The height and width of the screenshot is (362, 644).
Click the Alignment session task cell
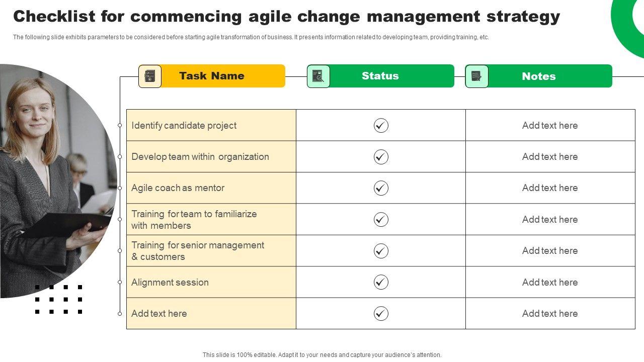[170, 283]
